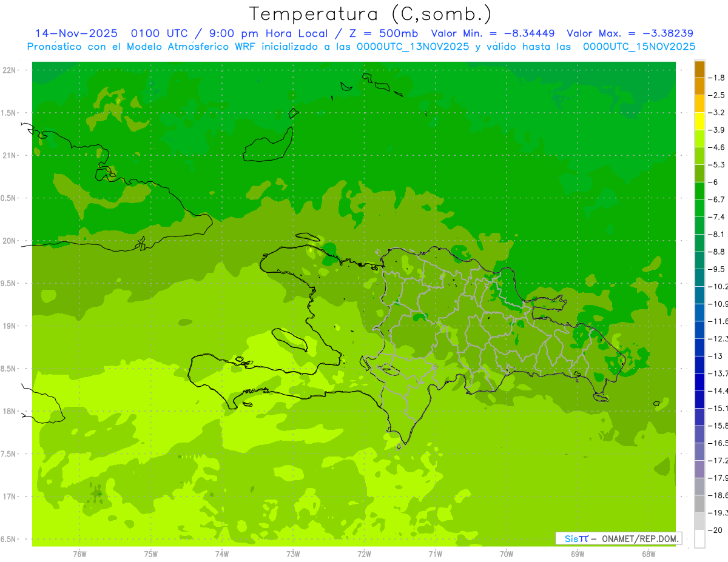Click the '17N' latitude axis label
This screenshot has width=728, height=562.
10,497
